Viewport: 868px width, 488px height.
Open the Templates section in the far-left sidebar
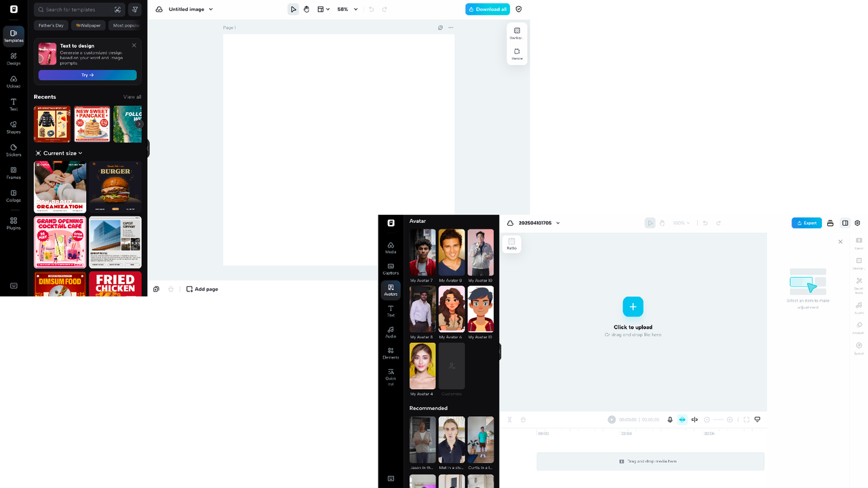point(14,35)
